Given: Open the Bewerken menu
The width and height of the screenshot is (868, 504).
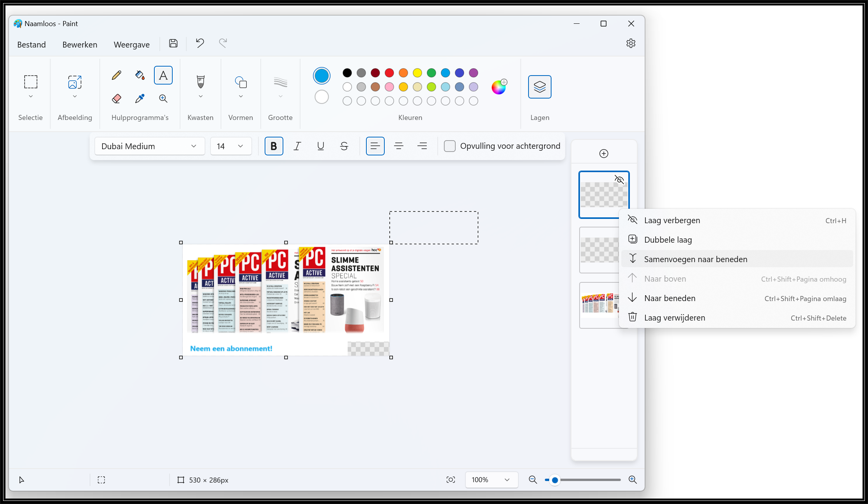Looking at the screenshot, I should 80,45.
